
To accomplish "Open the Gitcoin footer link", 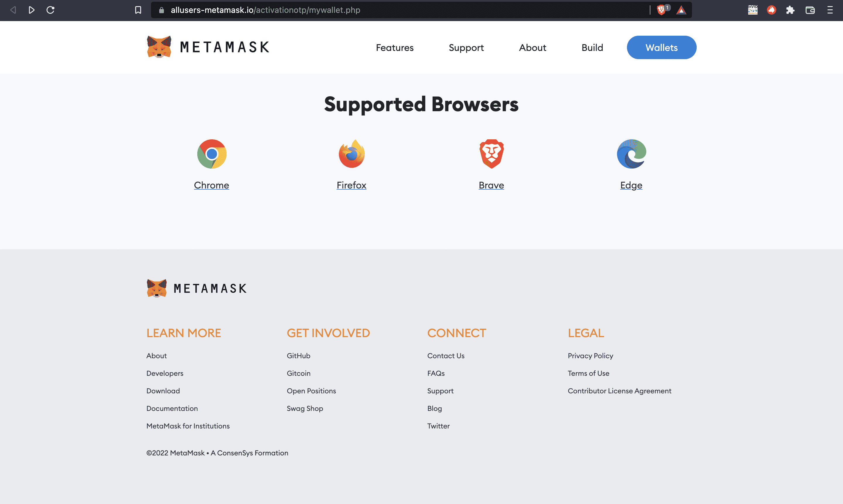I will click(x=299, y=373).
